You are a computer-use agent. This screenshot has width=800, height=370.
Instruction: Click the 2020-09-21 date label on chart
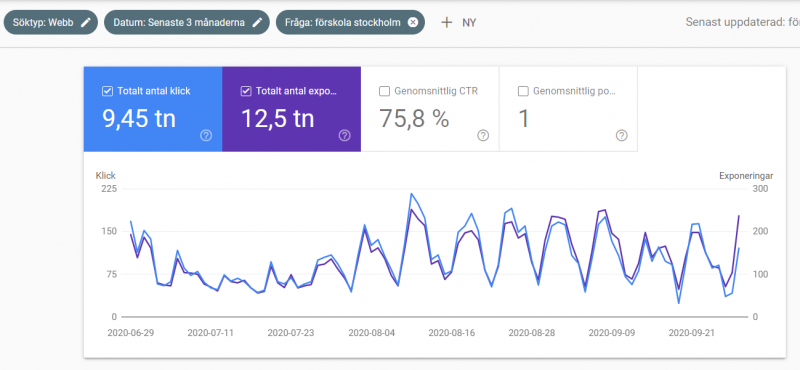click(x=690, y=333)
